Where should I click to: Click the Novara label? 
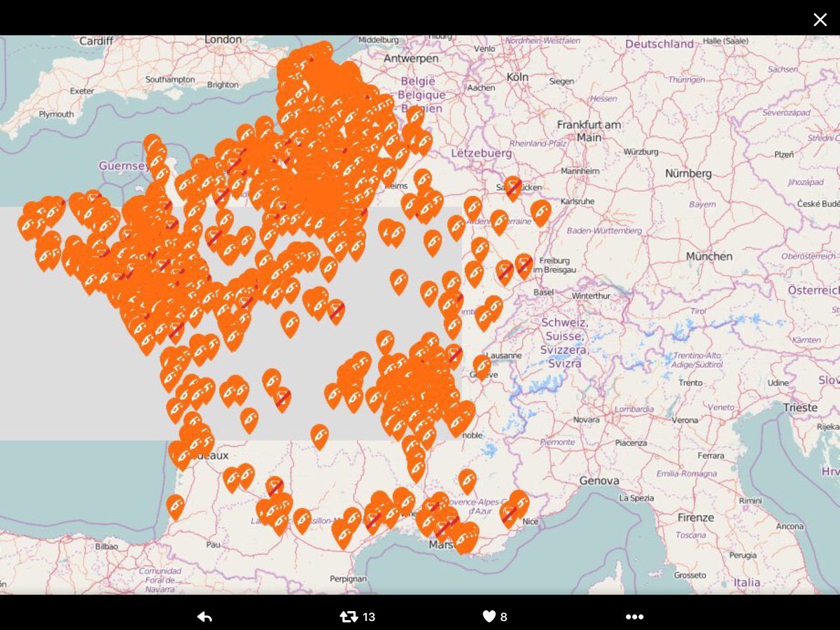[x=586, y=419]
